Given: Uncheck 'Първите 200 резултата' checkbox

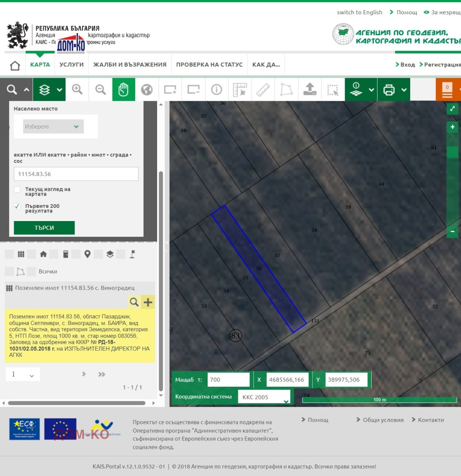Looking at the screenshot, I should click(x=17, y=206).
